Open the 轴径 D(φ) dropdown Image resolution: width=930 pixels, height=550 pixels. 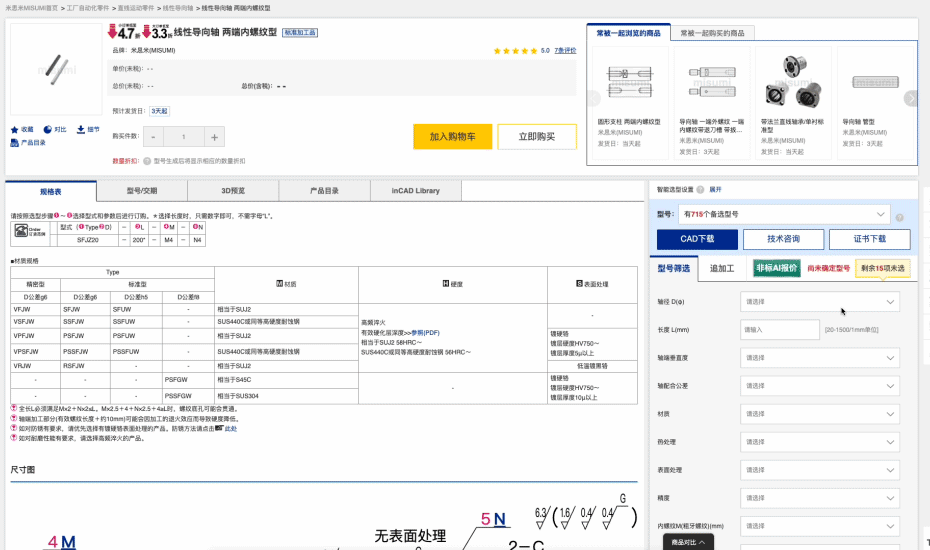819,301
